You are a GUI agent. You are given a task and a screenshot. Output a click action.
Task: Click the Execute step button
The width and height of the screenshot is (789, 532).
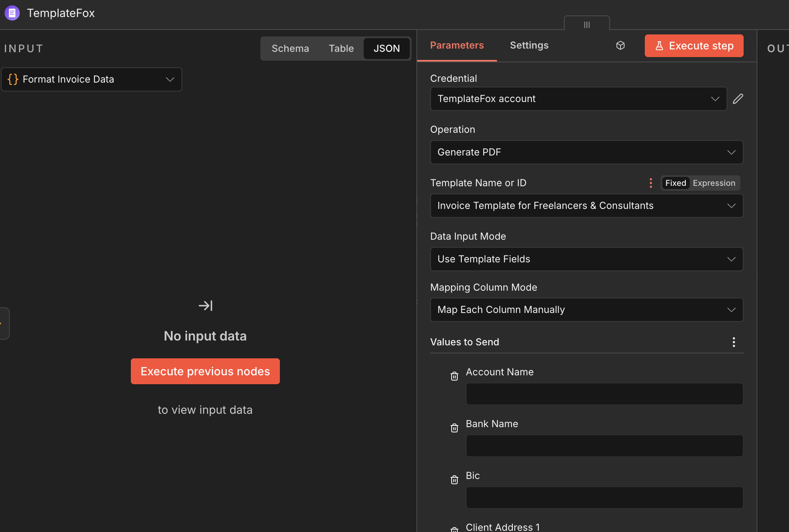[694, 46]
